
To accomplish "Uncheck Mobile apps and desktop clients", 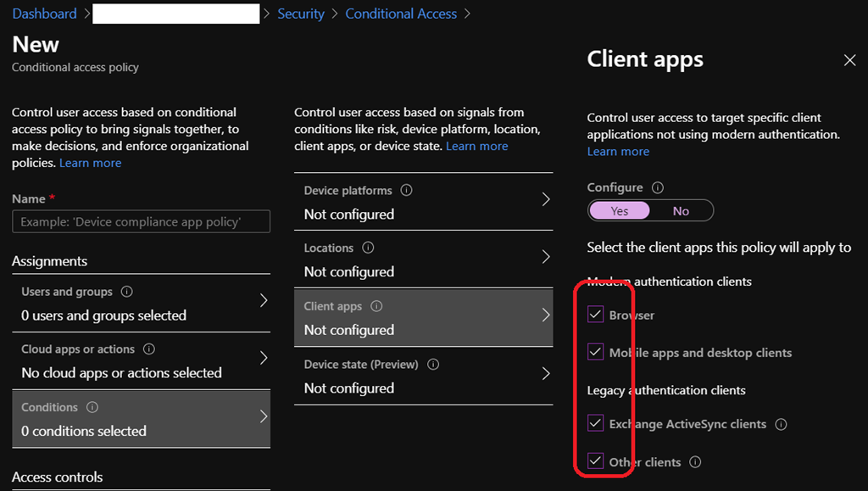I will pos(596,353).
